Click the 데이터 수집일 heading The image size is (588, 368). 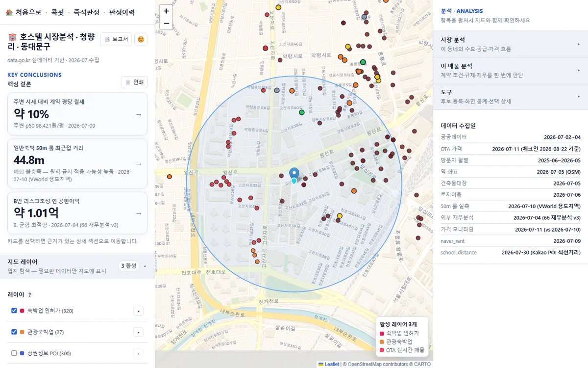click(458, 126)
